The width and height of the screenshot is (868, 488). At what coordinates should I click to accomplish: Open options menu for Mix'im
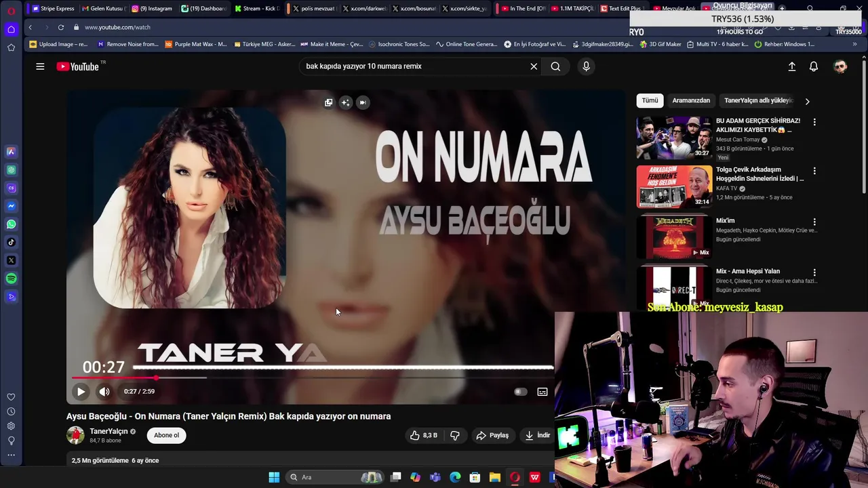coord(814,222)
